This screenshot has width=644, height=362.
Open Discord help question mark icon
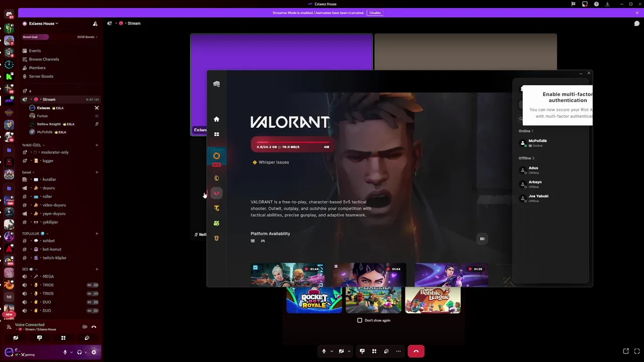click(x=596, y=4)
